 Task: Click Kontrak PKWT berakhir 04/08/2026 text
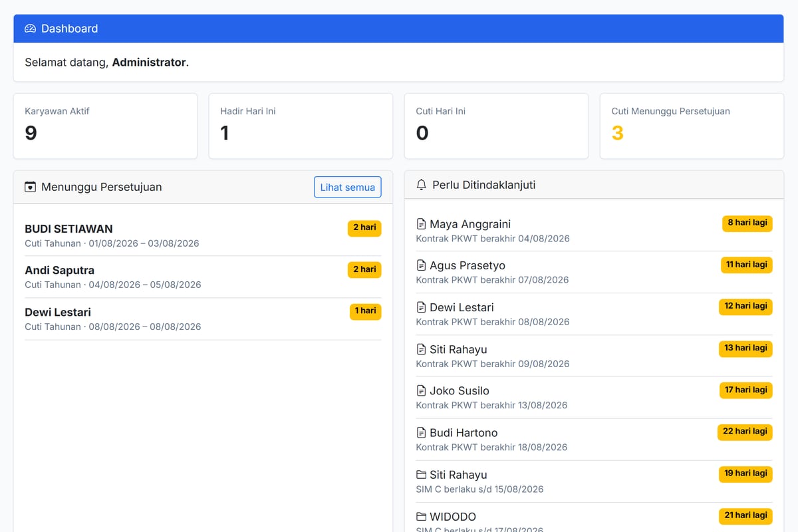point(493,239)
